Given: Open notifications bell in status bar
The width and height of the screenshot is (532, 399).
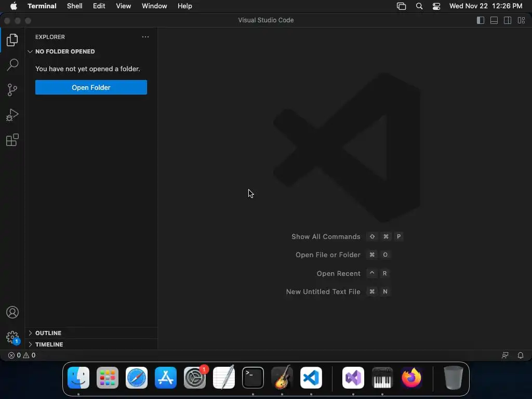Looking at the screenshot, I should pyautogui.click(x=521, y=355).
